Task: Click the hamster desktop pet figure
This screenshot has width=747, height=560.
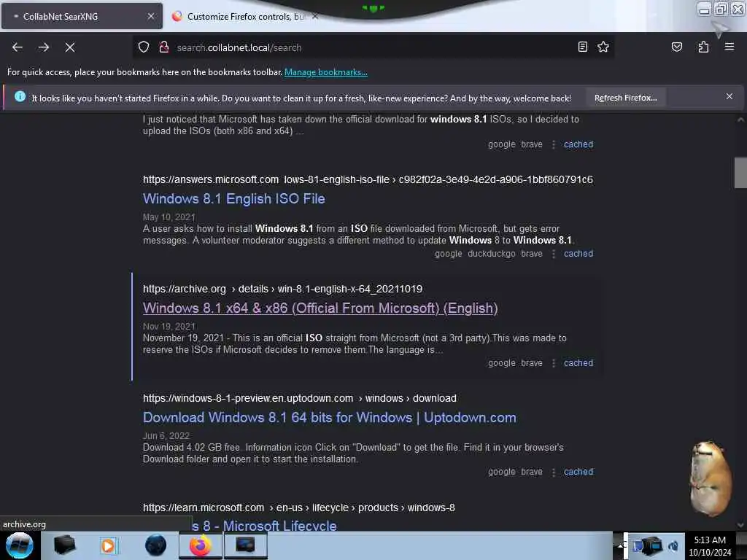Action: pyautogui.click(x=711, y=478)
